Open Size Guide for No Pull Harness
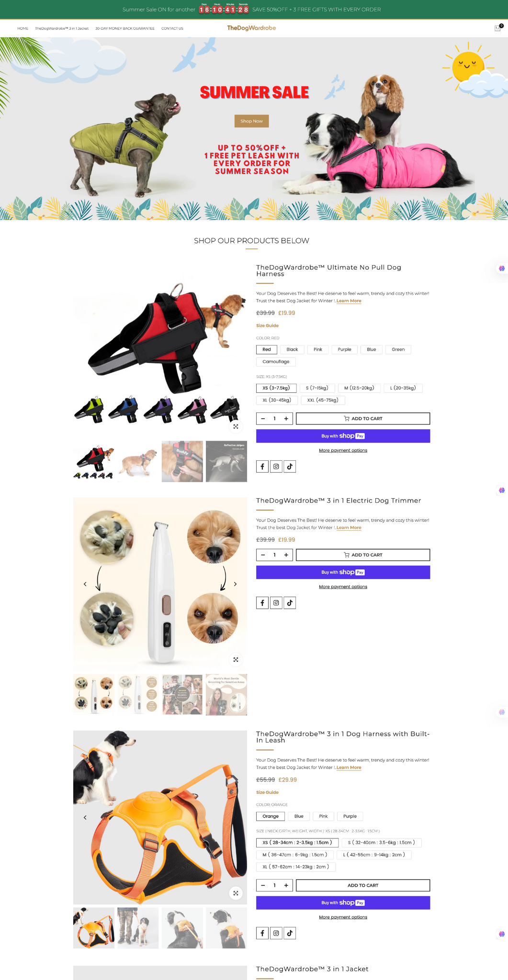 pyautogui.click(x=267, y=325)
